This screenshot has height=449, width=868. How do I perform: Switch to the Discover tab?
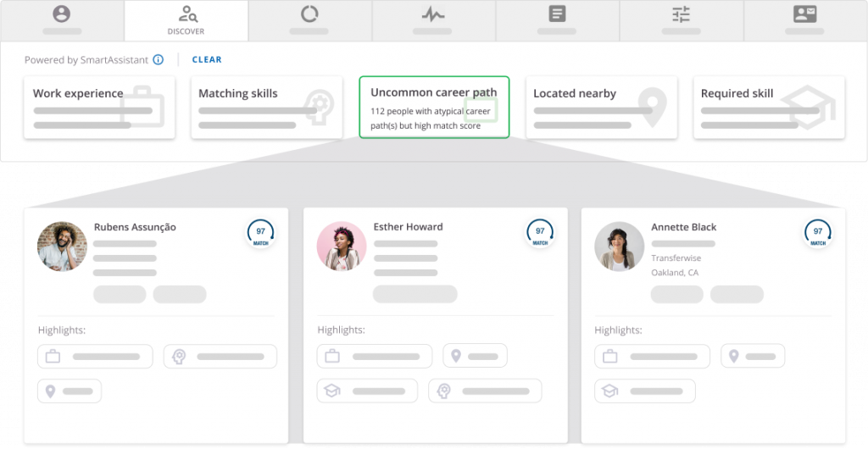[x=186, y=20]
